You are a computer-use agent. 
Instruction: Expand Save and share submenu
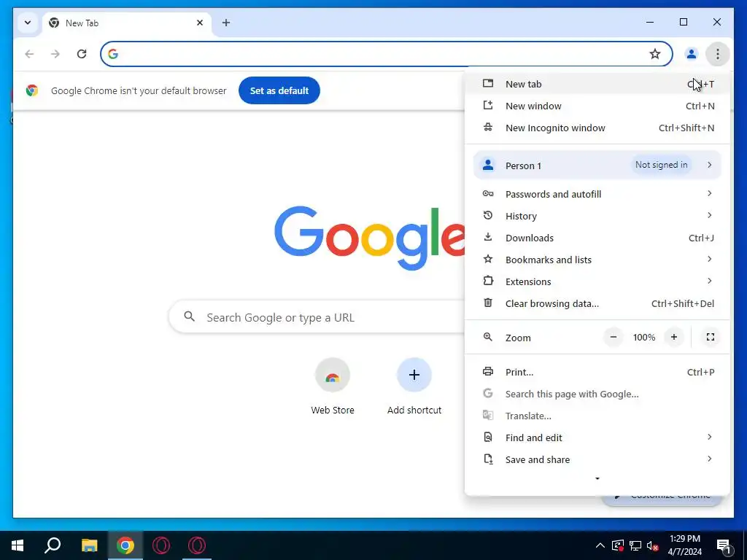pos(597,459)
